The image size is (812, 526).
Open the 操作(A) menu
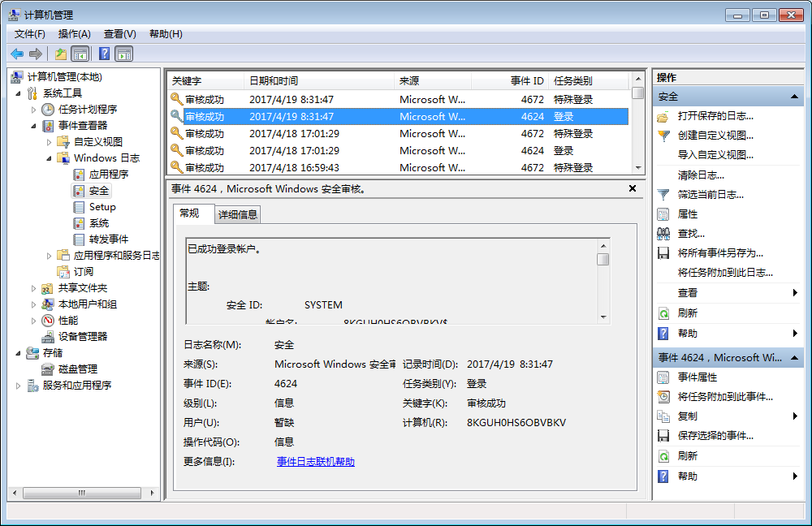[75, 34]
